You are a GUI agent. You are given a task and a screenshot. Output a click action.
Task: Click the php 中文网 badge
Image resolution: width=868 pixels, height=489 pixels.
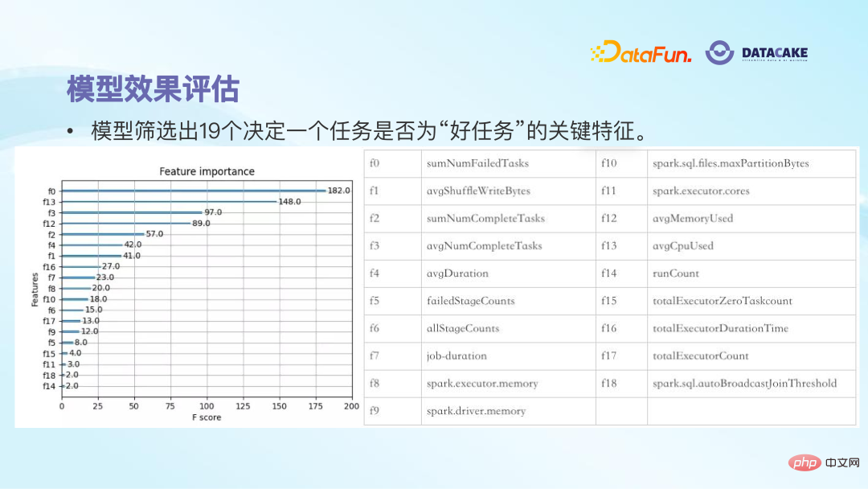pyautogui.click(x=825, y=462)
